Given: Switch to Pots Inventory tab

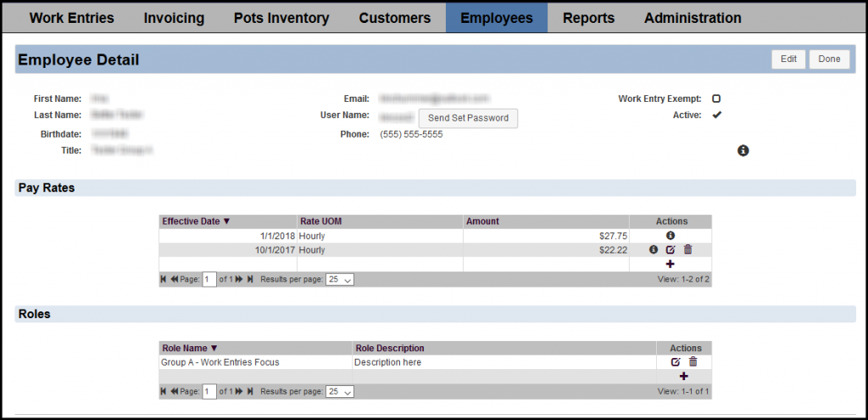Looking at the screenshot, I should coord(281,18).
